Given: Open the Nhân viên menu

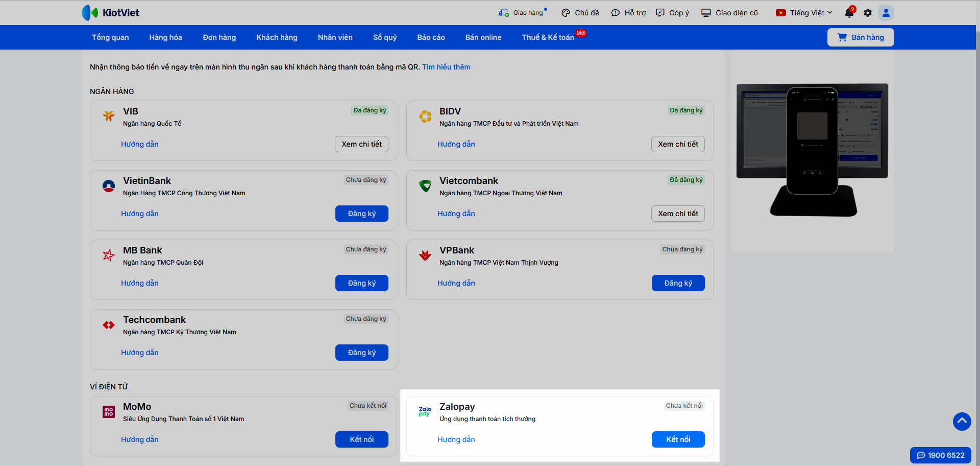Looking at the screenshot, I should coord(335,37).
